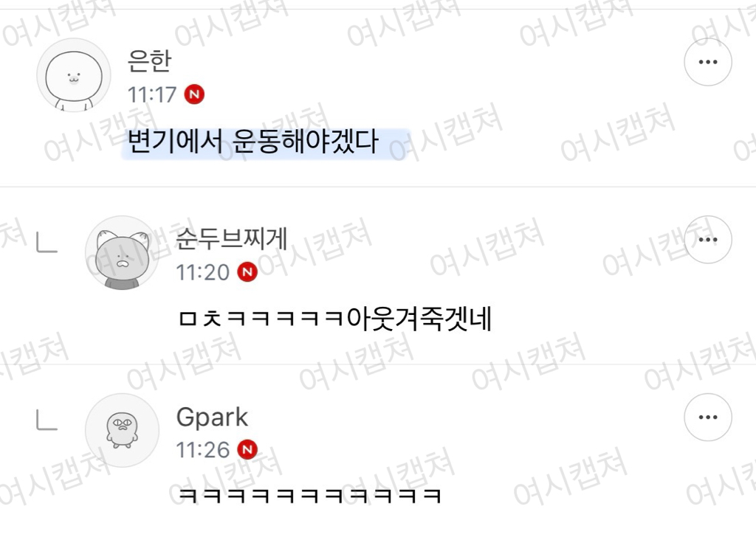The height and width of the screenshot is (537, 756).
Task: Open the profile of username 은한
Action: pyautogui.click(x=149, y=61)
